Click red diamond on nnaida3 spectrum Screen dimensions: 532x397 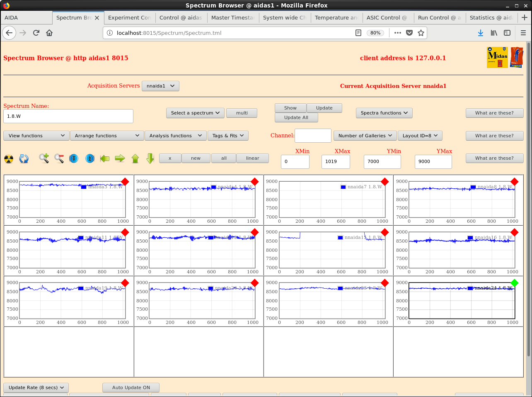(x=125, y=182)
